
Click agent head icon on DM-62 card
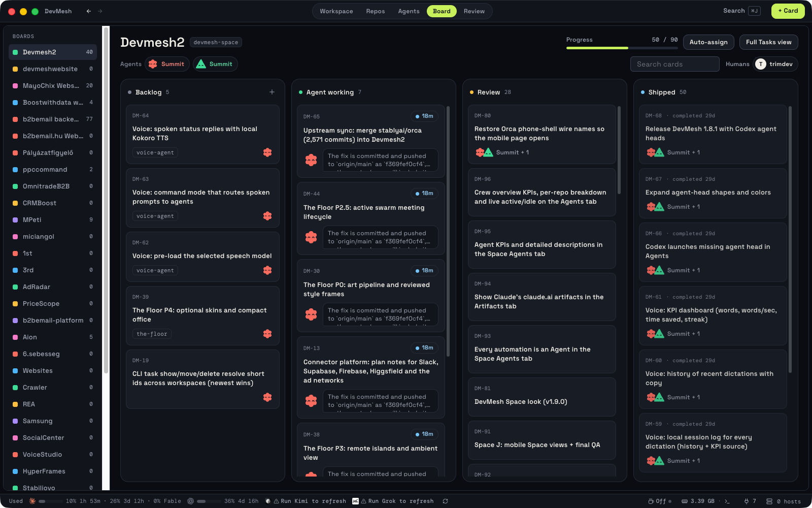267,270
